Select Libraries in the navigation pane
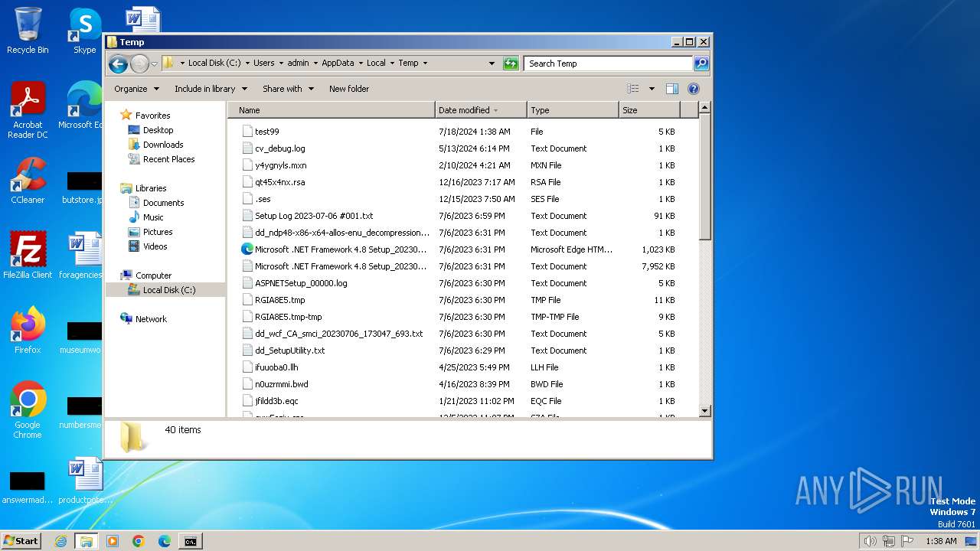The image size is (980, 551). click(151, 188)
